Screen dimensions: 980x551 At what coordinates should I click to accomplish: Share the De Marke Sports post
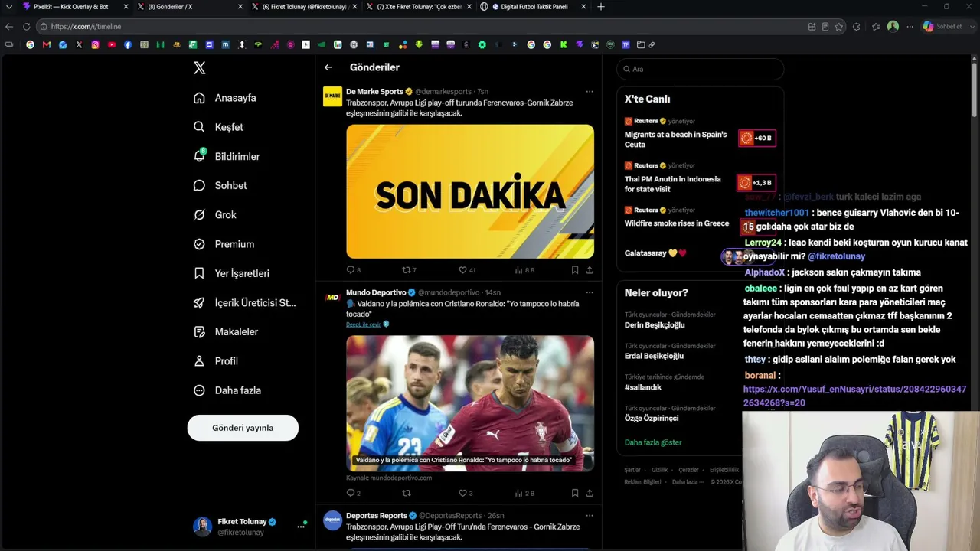pyautogui.click(x=590, y=270)
